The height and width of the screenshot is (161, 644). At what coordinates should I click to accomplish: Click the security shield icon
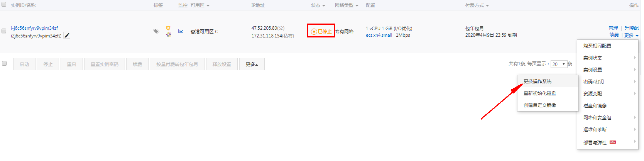(x=168, y=28)
